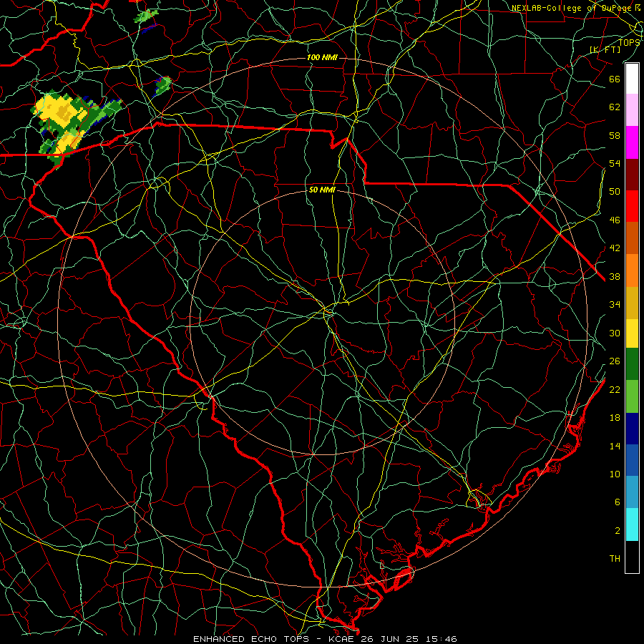The width and height of the screenshot is (644, 644).
Task: Click the 58 legend value
Action: pyautogui.click(x=615, y=135)
